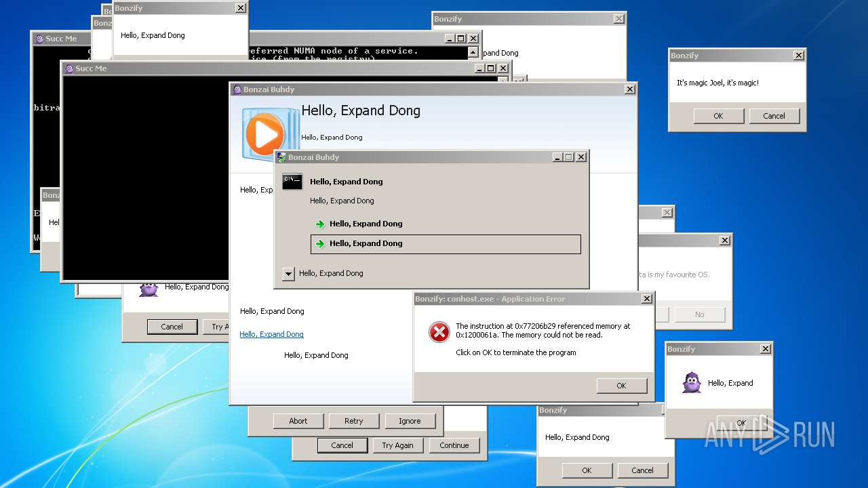The width and height of the screenshot is (868, 488).
Task: Click the Continue button
Action: click(x=454, y=445)
